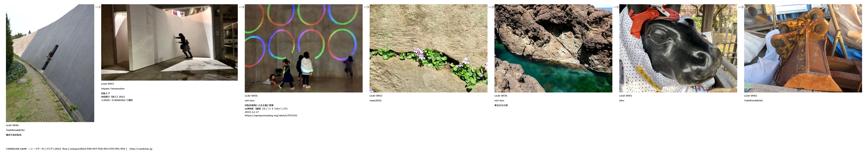This screenshot has width=868, height=153.
Task: Click the LEAF 0947 label
Action: [108, 84]
